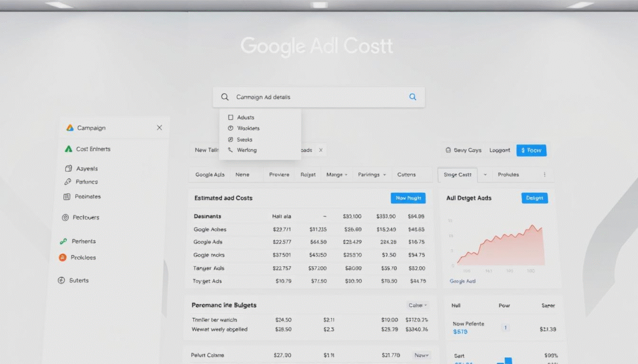Expand the chevron next to Sioge Castt

pyautogui.click(x=485, y=175)
